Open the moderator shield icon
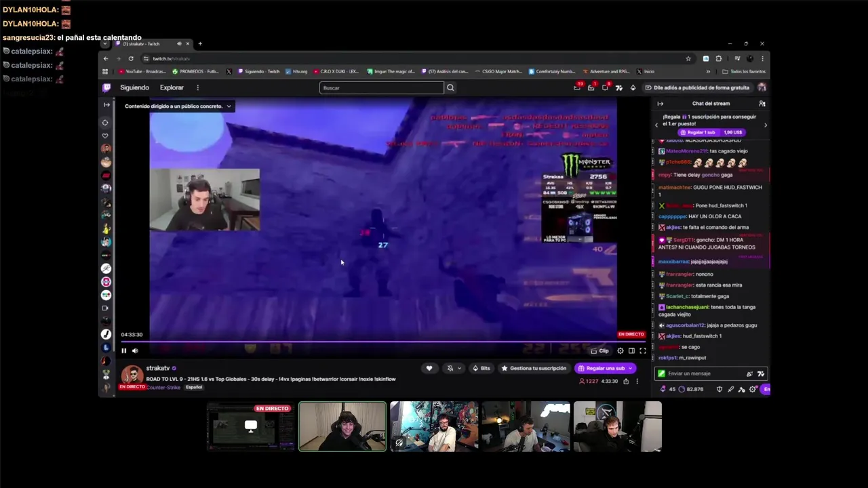Screen dimensions: 868x488 point(719,389)
